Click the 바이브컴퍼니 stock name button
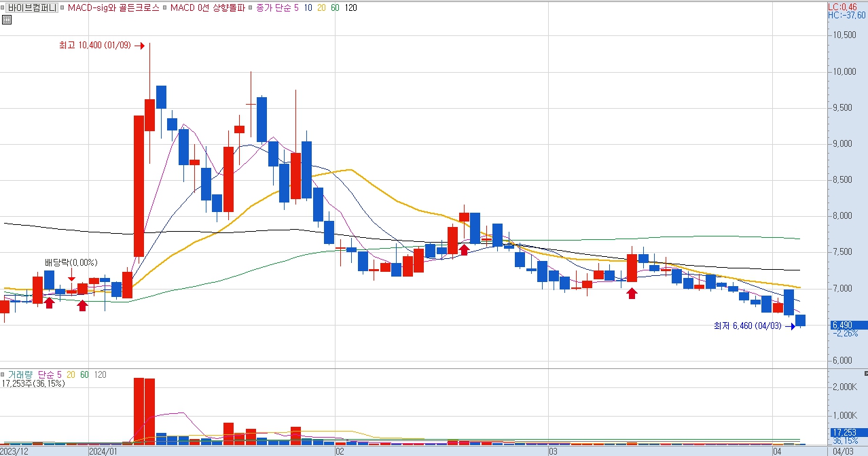Image resolution: width=868 pixels, height=456 pixels. [x=32, y=7]
